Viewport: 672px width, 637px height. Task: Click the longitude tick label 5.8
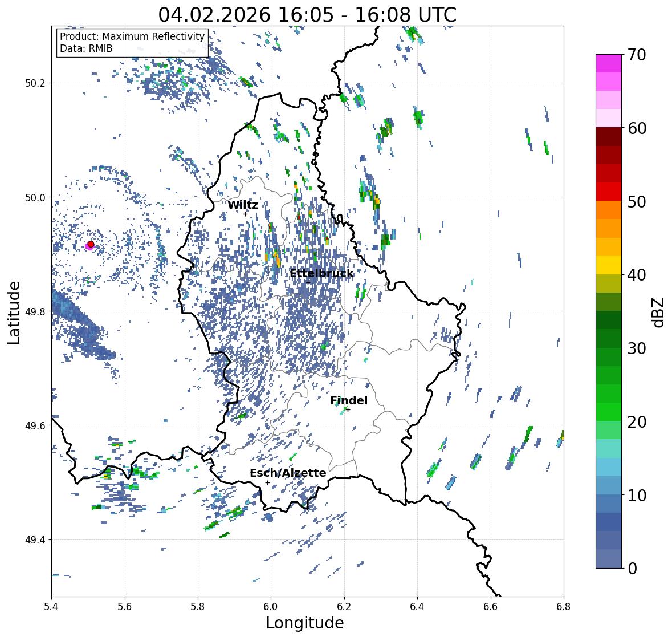coord(198,606)
